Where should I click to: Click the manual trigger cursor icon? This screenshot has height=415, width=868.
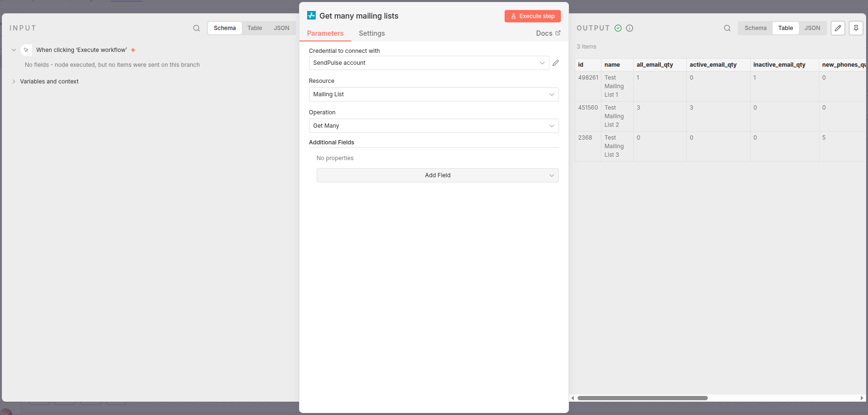click(26, 50)
